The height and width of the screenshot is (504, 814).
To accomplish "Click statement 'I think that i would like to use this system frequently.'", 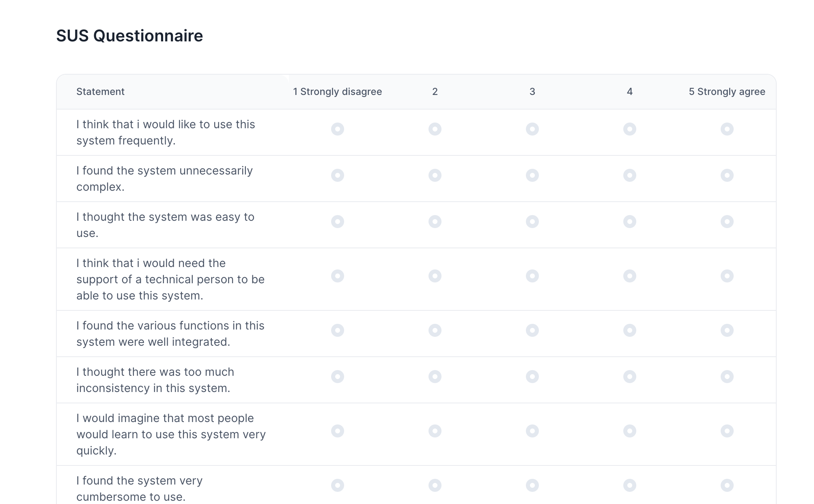I will (166, 132).
